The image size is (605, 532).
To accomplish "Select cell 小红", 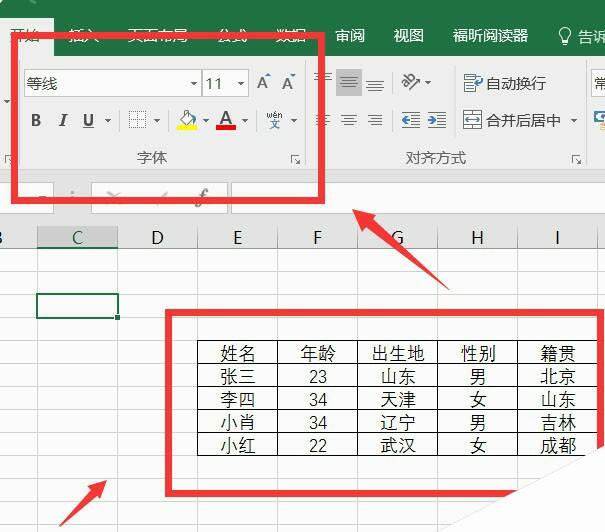I will pyautogui.click(x=237, y=444).
